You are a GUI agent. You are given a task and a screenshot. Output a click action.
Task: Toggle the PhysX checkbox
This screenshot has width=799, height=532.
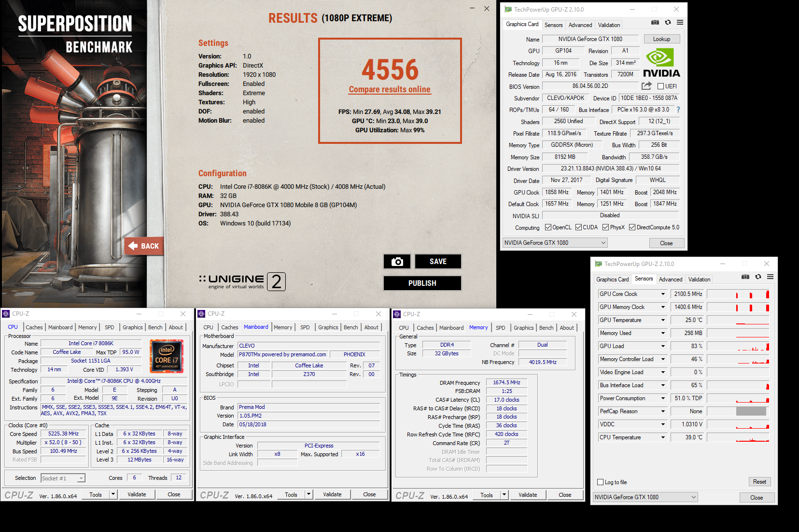(605, 227)
